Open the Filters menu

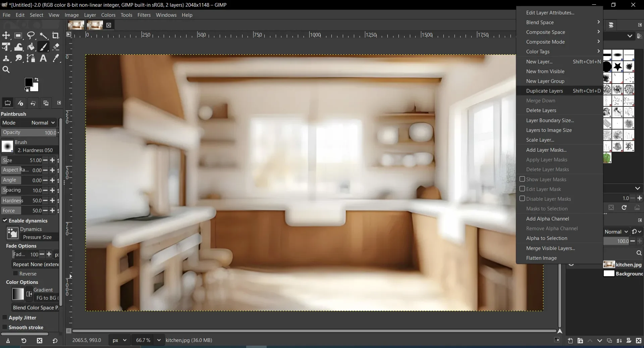coord(144,15)
